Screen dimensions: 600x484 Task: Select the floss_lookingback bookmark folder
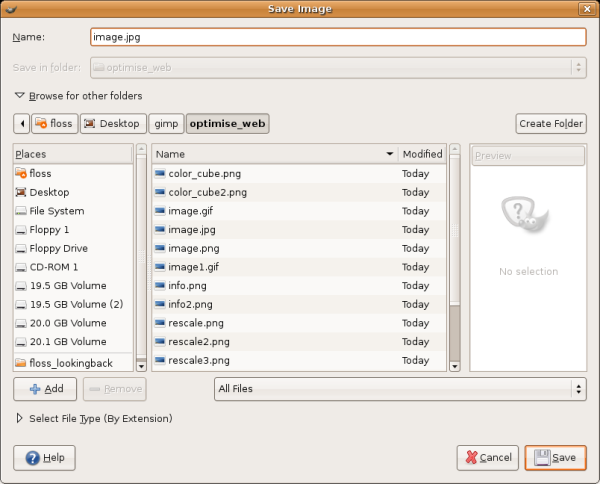[70, 362]
